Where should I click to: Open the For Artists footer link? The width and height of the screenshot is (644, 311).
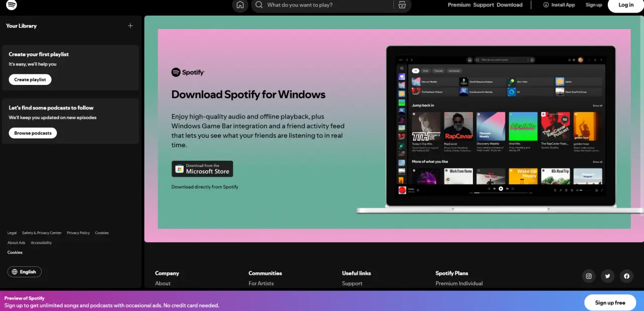(261, 283)
